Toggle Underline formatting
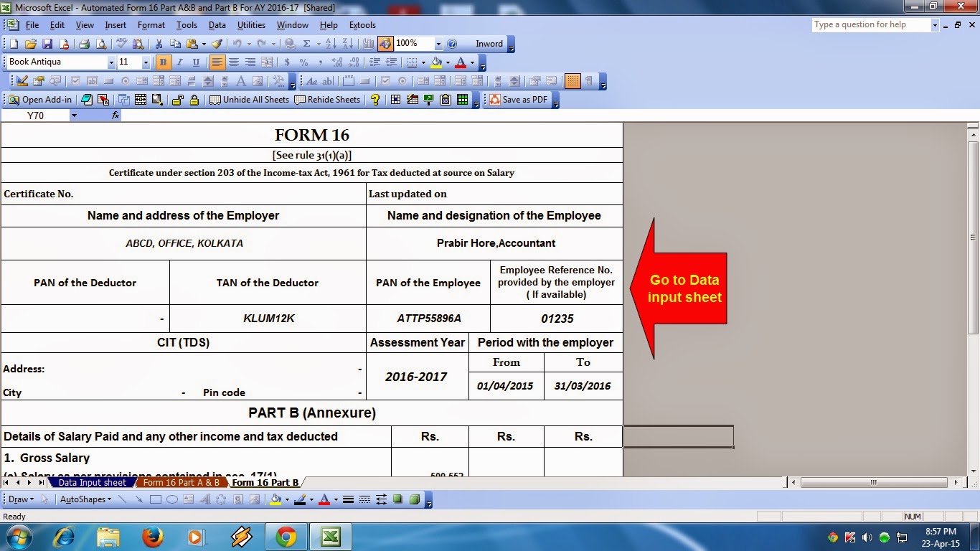Screen dimensions: 980x551 (196, 62)
